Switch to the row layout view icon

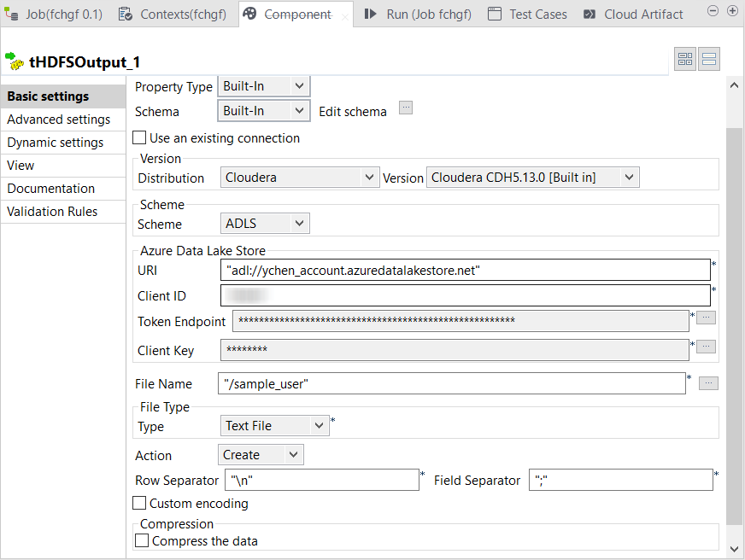[709, 59]
